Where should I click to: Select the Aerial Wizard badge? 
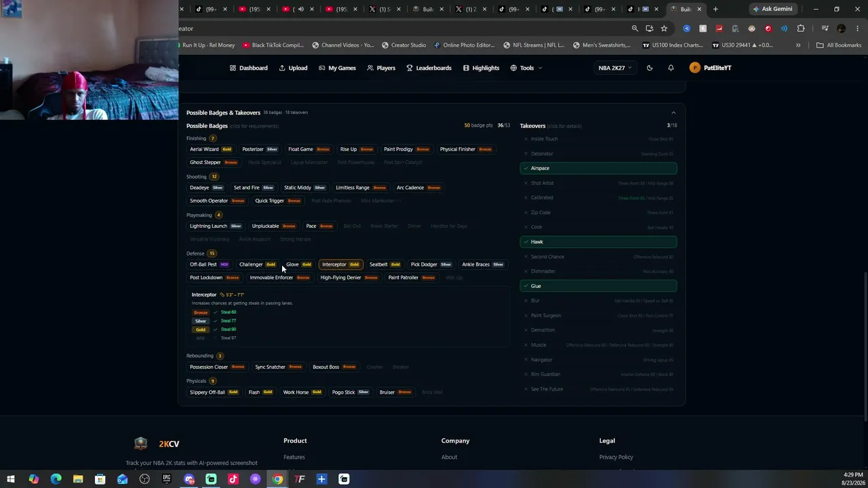(x=211, y=149)
